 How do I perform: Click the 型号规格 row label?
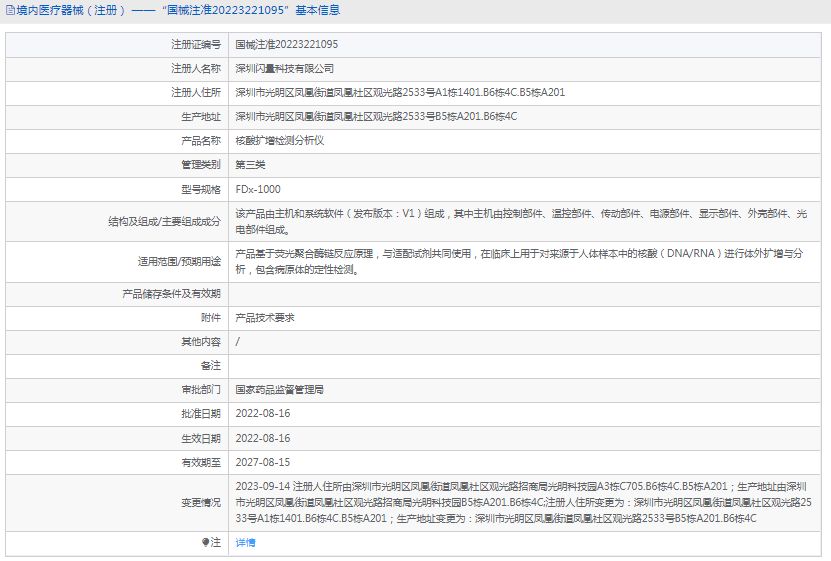(201, 189)
